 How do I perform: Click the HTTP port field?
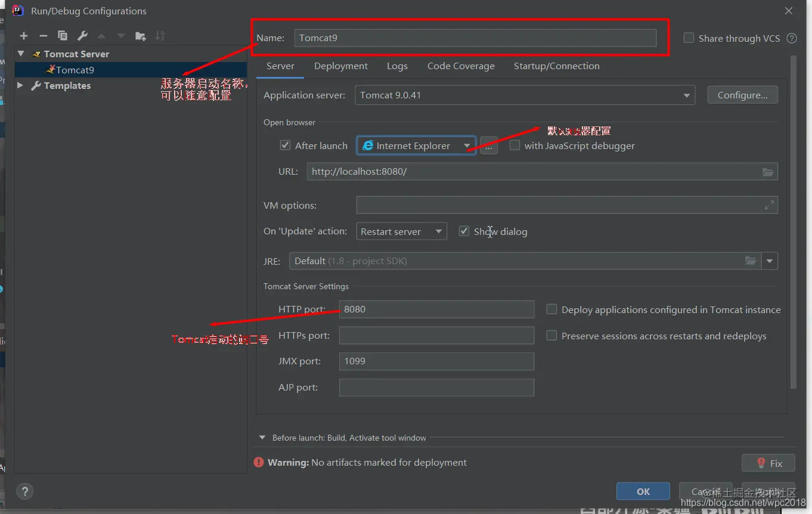pos(436,309)
